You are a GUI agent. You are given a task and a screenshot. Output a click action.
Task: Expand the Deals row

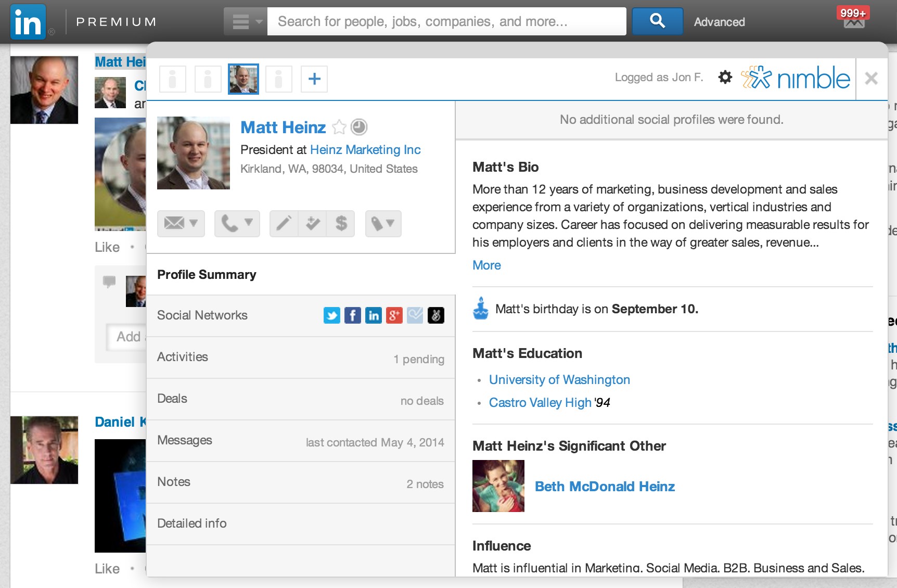click(x=301, y=399)
